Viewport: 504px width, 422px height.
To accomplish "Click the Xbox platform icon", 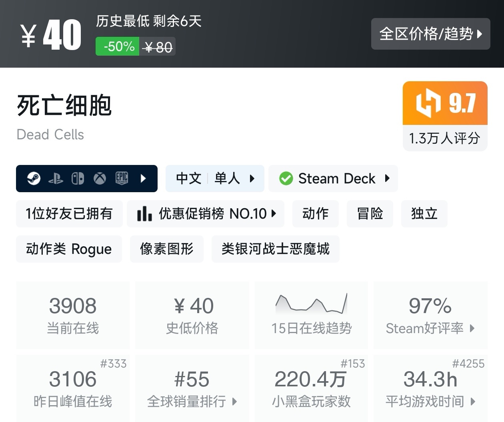I will pos(99,178).
